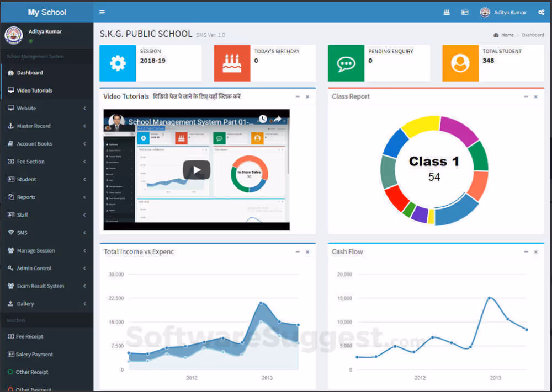Expand the Student submenu arrow
Viewport: 552px width, 392px height.
tap(84, 179)
